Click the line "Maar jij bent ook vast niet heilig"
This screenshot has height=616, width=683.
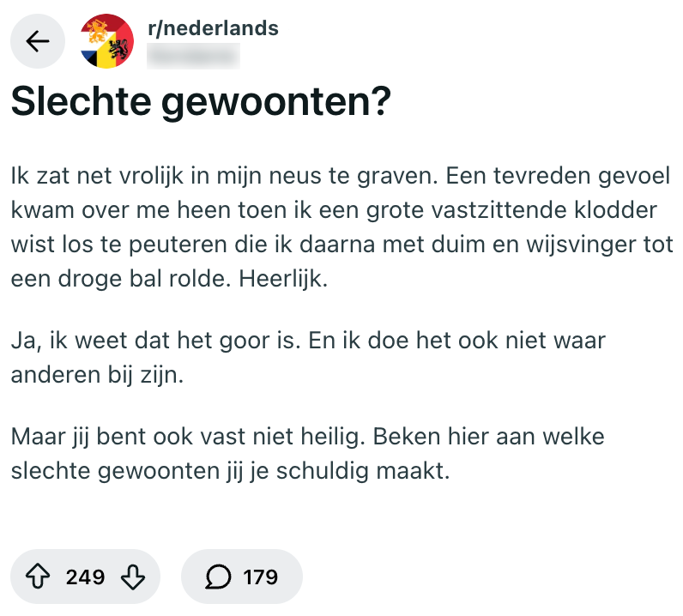309,437
